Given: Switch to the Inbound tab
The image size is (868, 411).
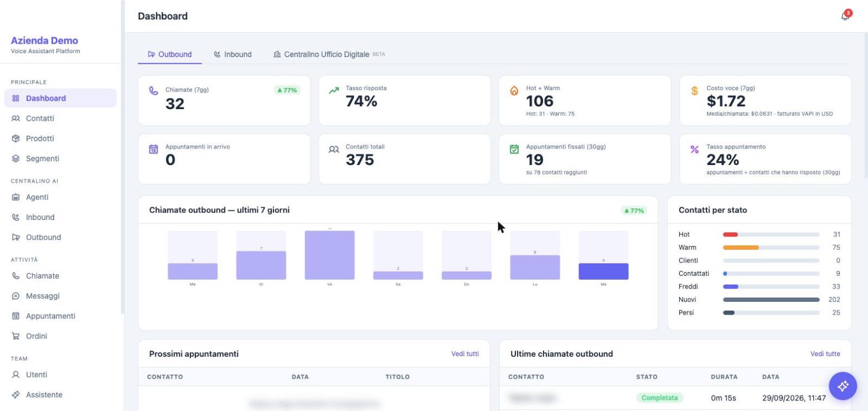Looking at the screenshot, I should click(x=232, y=54).
